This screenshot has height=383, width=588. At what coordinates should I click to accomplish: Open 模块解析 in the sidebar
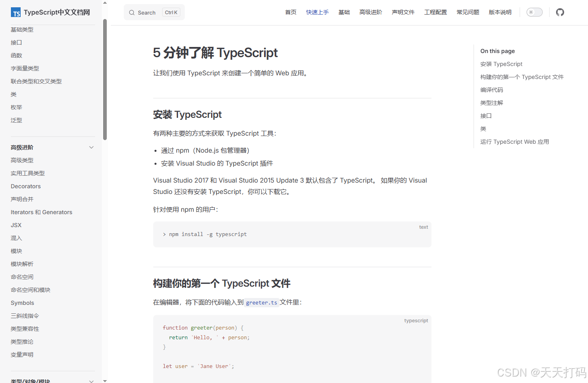click(x=22, y=264)
